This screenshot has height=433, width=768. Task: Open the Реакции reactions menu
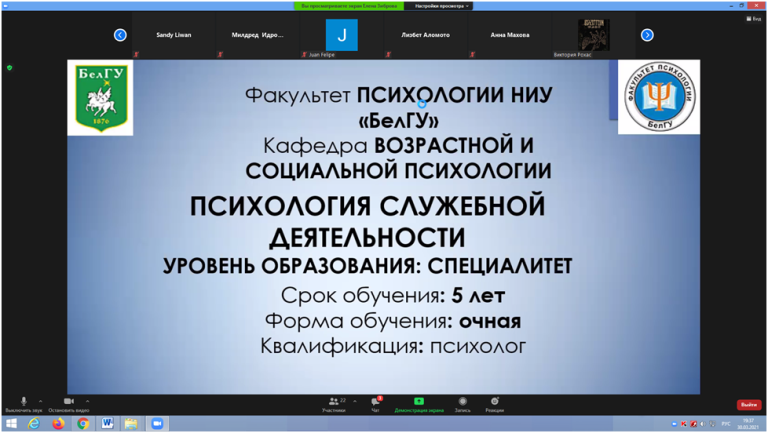pyautogui.click(x=494, y=402)
